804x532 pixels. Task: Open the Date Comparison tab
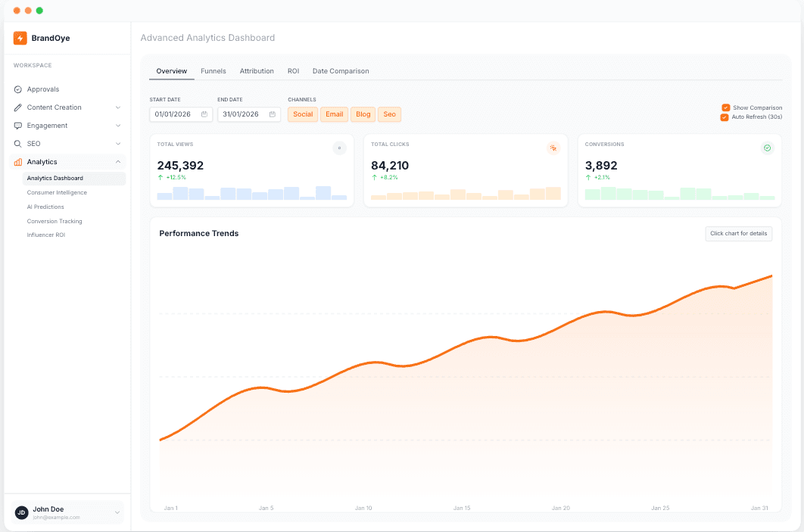pos(341,70)
